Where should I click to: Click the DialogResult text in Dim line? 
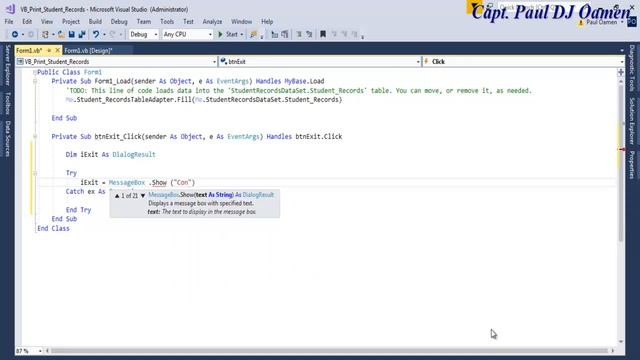click(134, 155)
